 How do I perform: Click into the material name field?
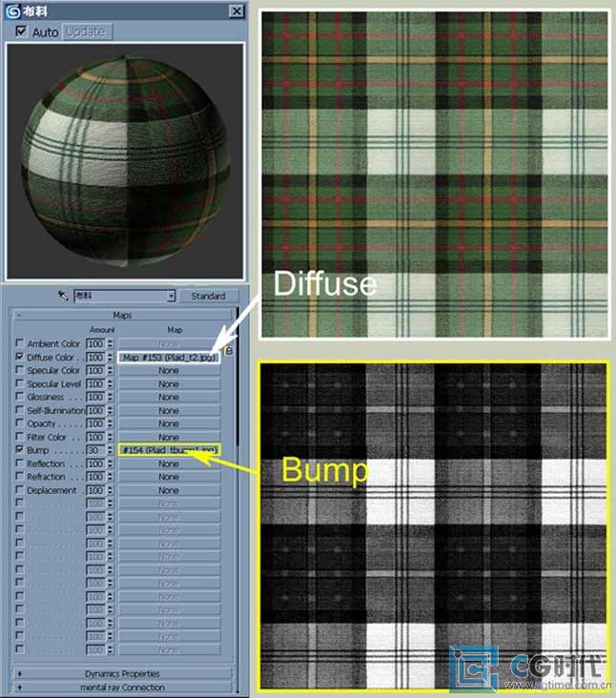pos(120,296)
